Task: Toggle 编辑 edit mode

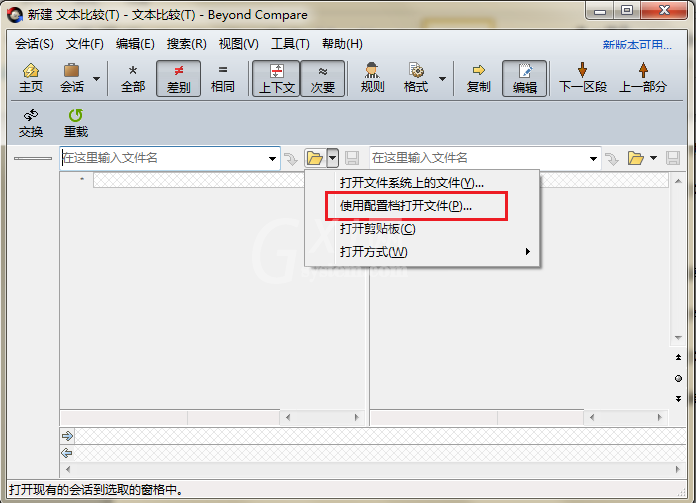Action: click(525, 79)
